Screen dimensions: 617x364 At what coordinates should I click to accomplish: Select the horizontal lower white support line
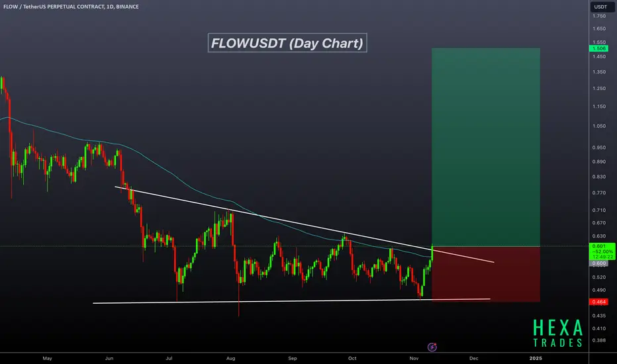click(291, 301)
